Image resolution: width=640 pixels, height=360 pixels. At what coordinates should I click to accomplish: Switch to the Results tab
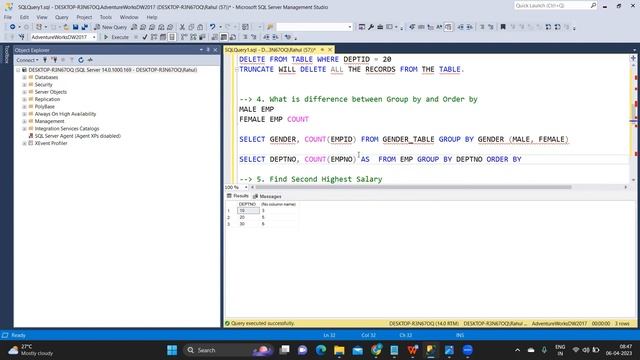[x=238, y=196]
